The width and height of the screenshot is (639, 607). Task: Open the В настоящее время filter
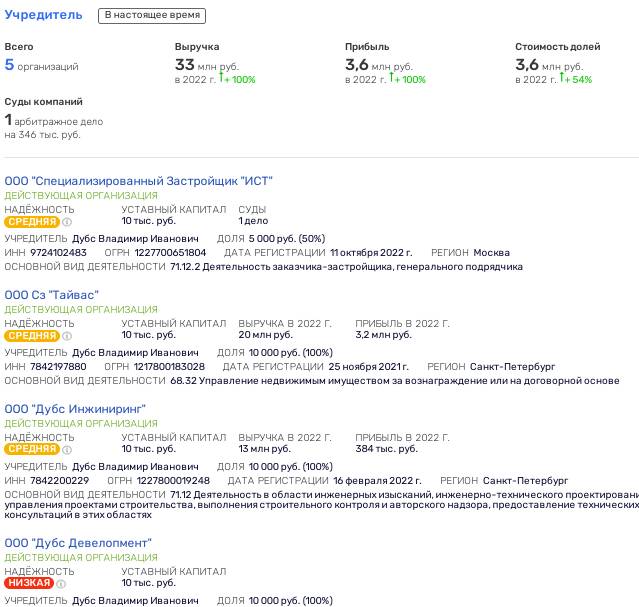coord(152,15)
